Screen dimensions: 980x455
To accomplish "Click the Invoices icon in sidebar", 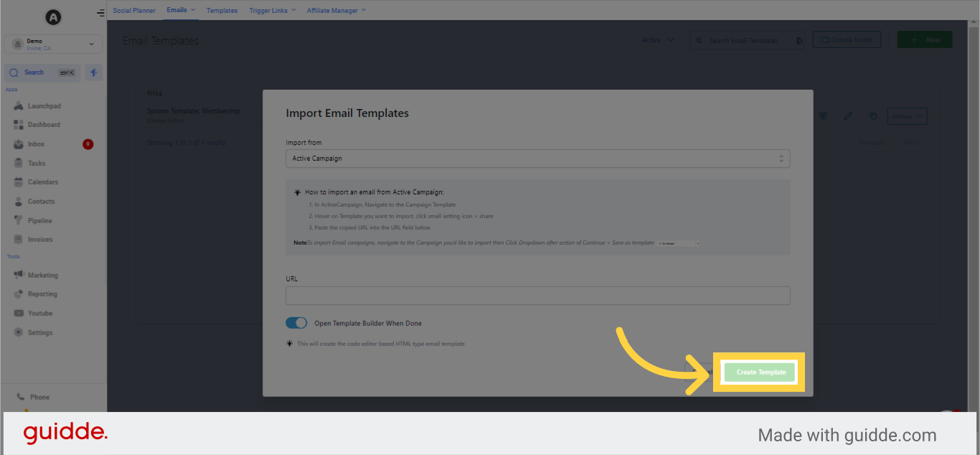I will point(19,240).
